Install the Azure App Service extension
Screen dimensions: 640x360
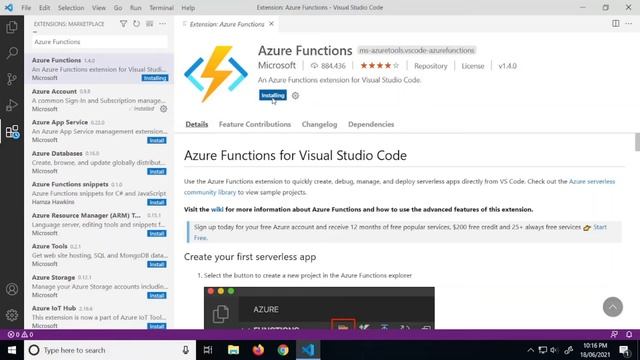pos(157,140)
